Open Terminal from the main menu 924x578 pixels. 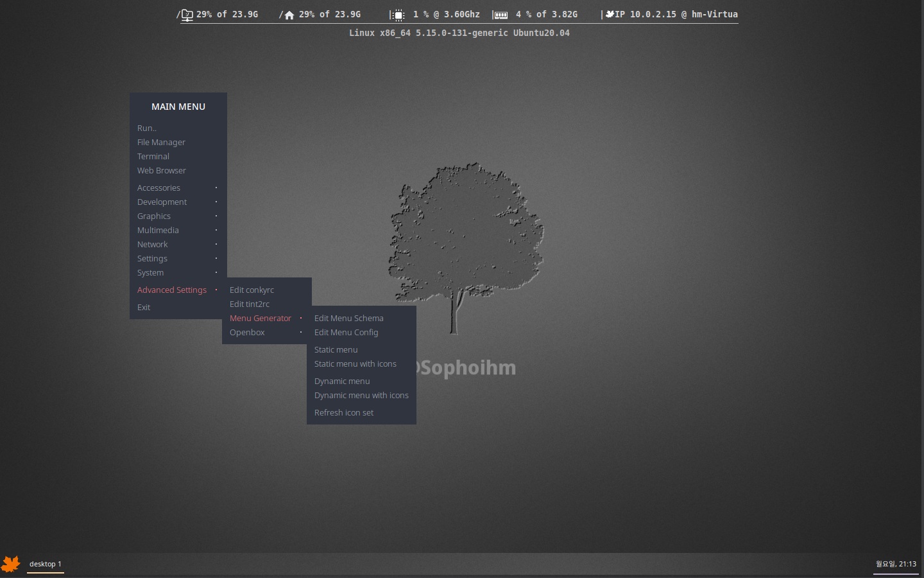153,156
